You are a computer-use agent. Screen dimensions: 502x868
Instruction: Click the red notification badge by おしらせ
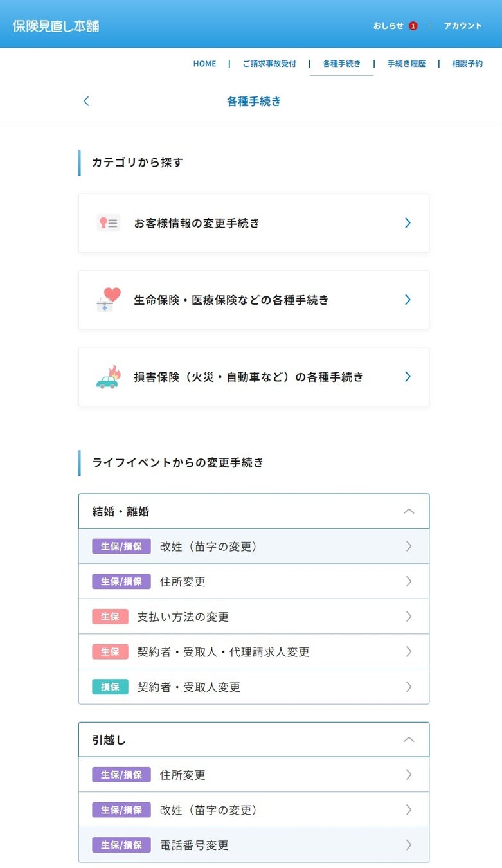[x=413, y=26]
